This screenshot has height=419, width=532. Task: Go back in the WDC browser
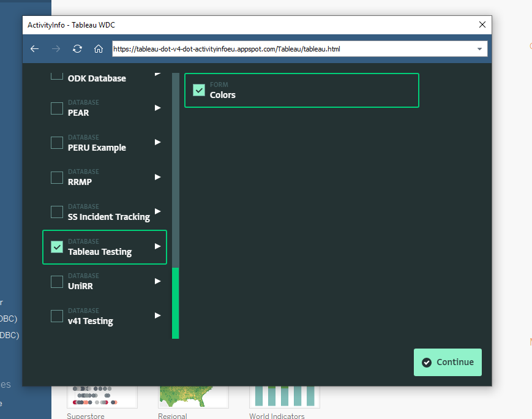click(x=35, y=49)
